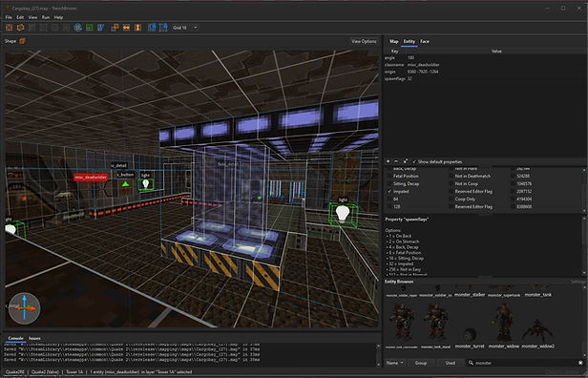Click the spawnflags list scrollbar

(584, 191)
